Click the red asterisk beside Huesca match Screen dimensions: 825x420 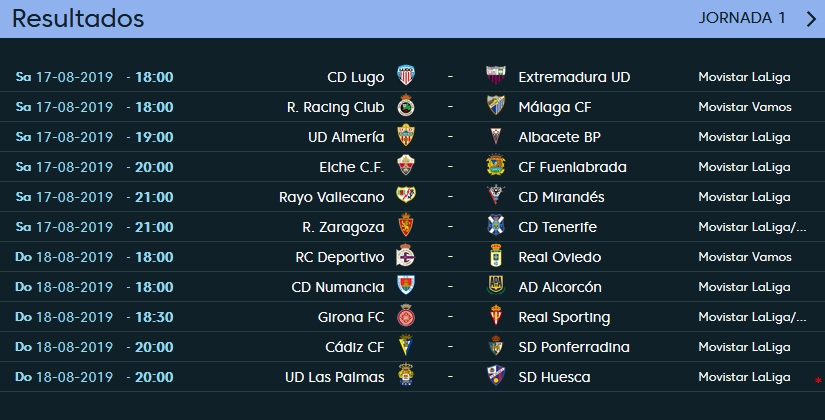click(818, 381)
